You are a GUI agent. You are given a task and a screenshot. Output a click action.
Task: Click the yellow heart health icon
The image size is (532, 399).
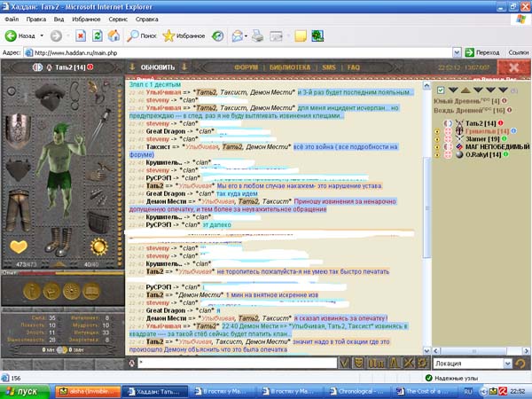[x=19, y=246]
